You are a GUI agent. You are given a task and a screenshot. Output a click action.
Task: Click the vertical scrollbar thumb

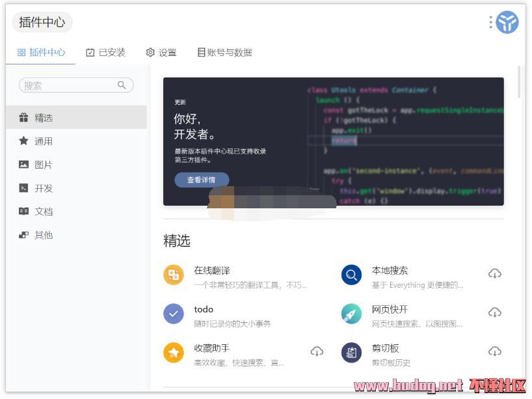coord(519,83)
